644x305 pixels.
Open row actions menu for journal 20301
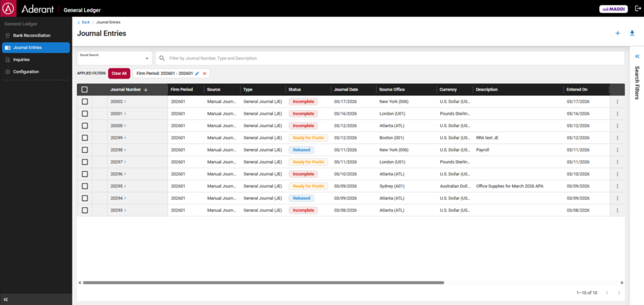pos(617,114)
